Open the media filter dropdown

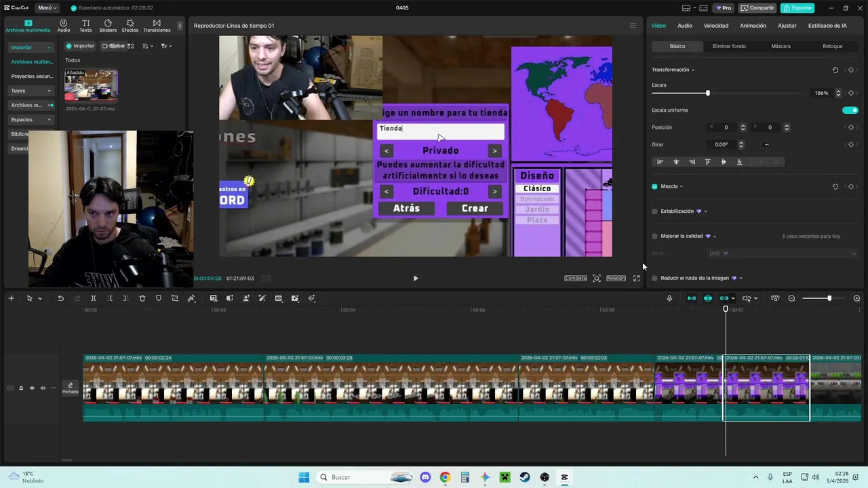(166, 46)
